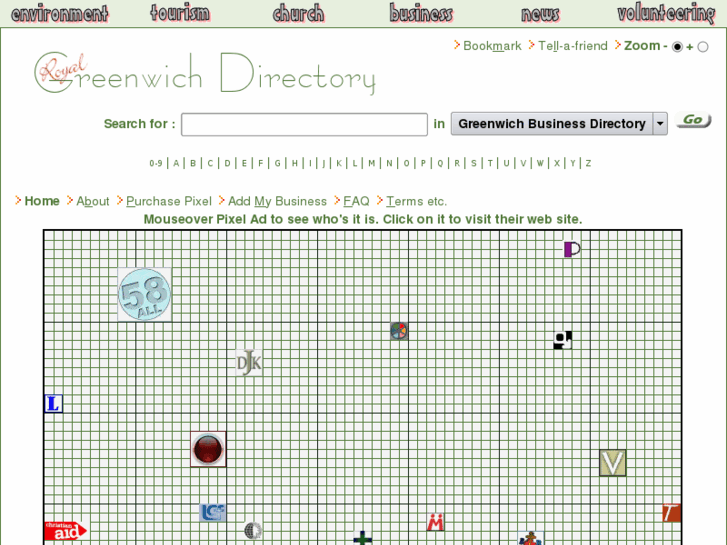Screen dimensions: 727x545
Task: Click the blue L pixel ad
Action: (x=53, y=404)
